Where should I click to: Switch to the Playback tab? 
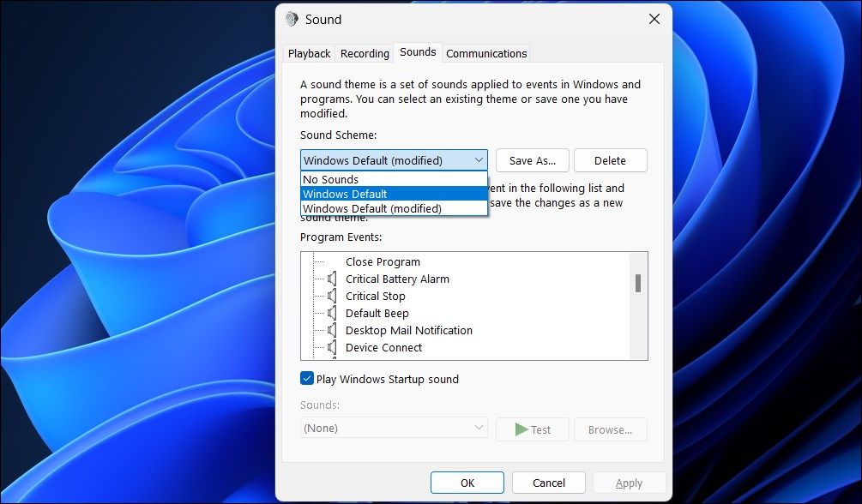click(308, 53)
